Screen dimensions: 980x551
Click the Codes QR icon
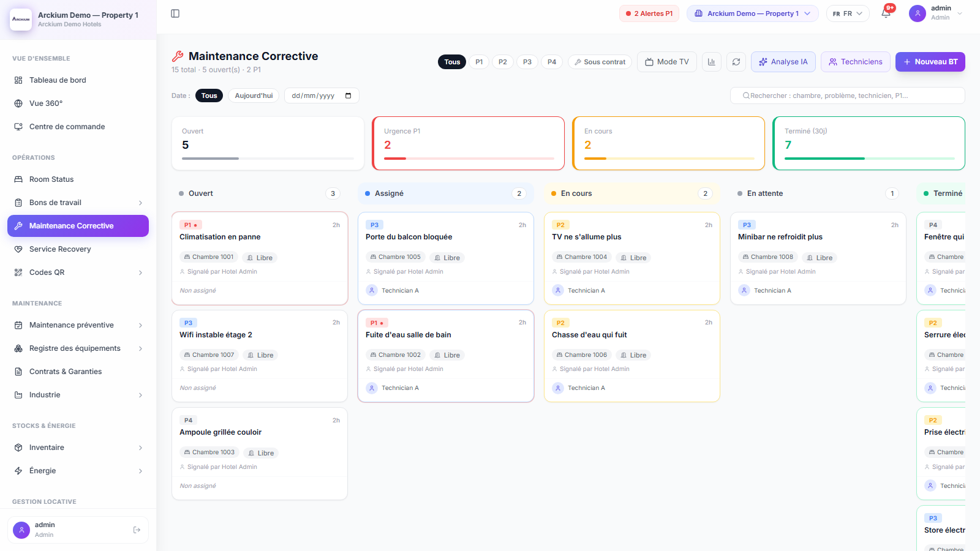18,272
